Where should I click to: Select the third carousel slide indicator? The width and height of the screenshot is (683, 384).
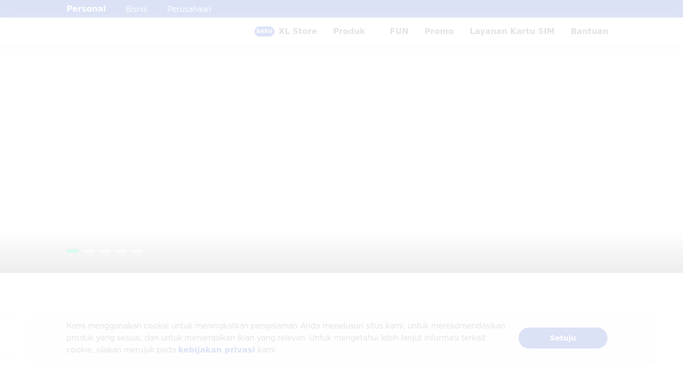coord(104,251)
